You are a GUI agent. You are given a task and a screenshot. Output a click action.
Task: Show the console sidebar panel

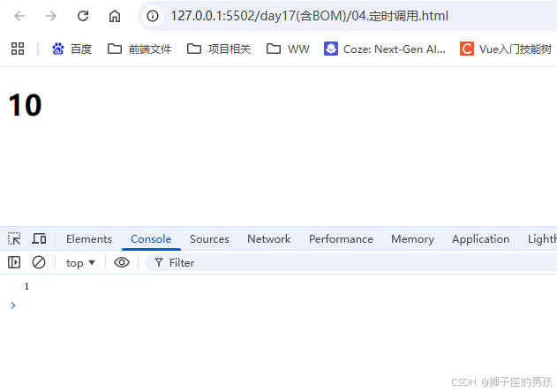click(14, 262)
